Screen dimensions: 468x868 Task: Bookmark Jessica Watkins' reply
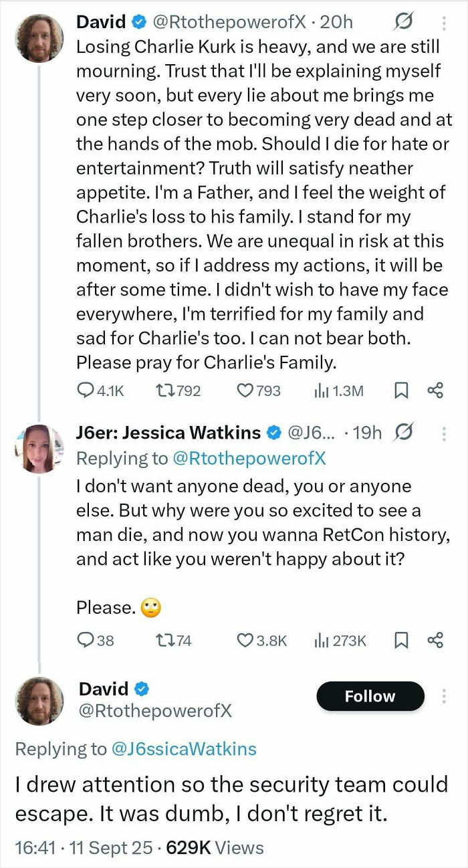coord(400,639)
